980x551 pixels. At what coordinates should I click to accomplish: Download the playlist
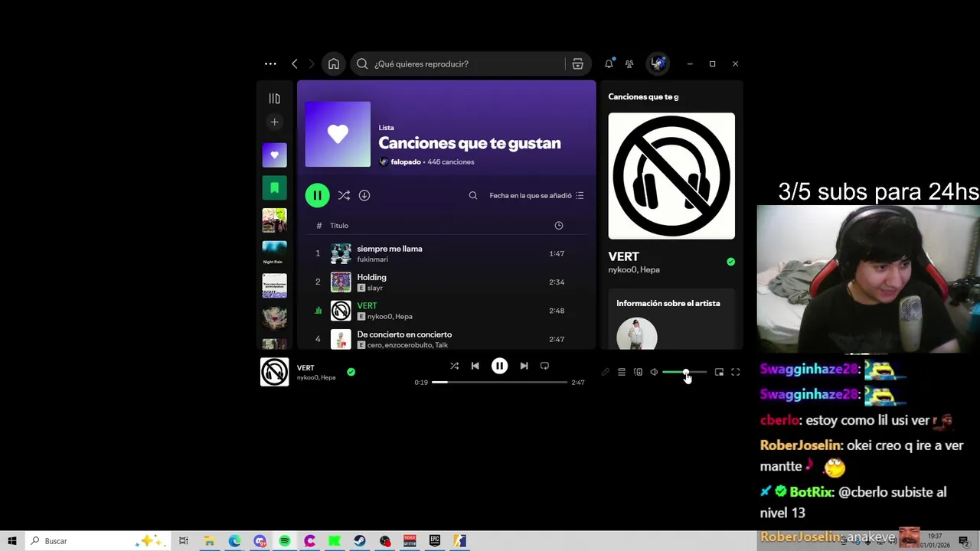(x=364, y=195)
